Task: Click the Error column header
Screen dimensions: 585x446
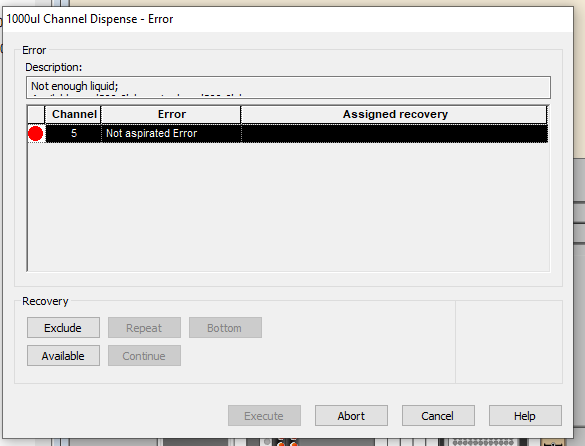Action: pos(171,114)
